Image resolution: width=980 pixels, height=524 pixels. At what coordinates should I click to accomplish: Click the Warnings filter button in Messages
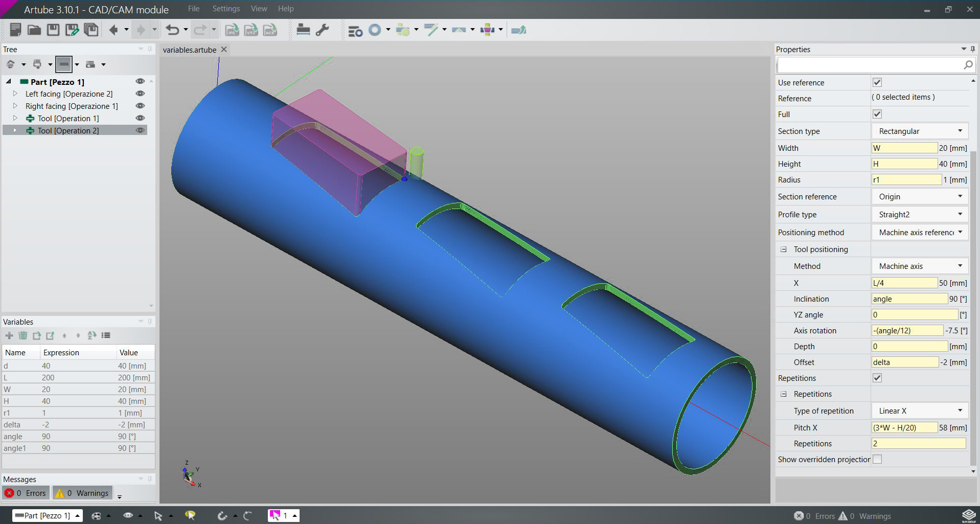click(x=82, y=493)
